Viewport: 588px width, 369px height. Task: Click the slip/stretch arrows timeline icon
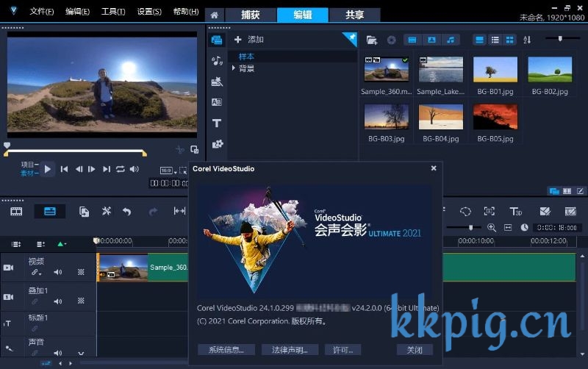[x=179, y=211]
